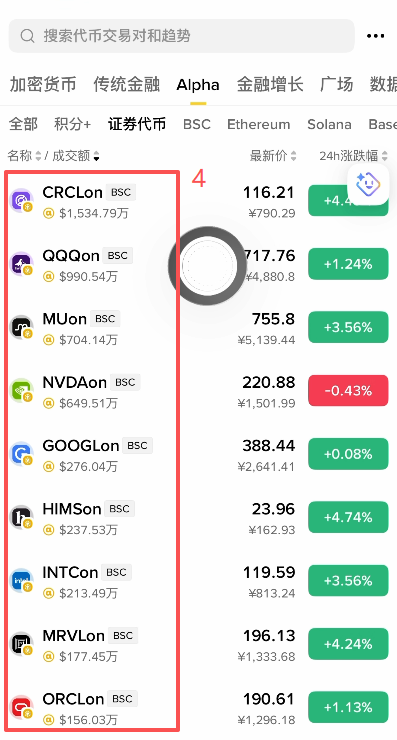
Task: Tap the INTCon Intel logo icon
Action: coord(21,581)
